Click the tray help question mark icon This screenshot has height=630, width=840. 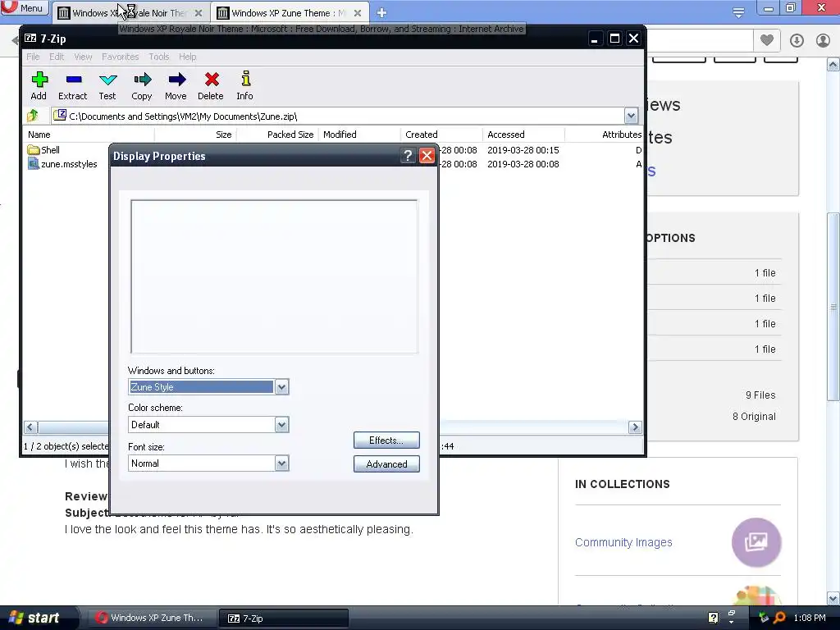pos(713,618)
